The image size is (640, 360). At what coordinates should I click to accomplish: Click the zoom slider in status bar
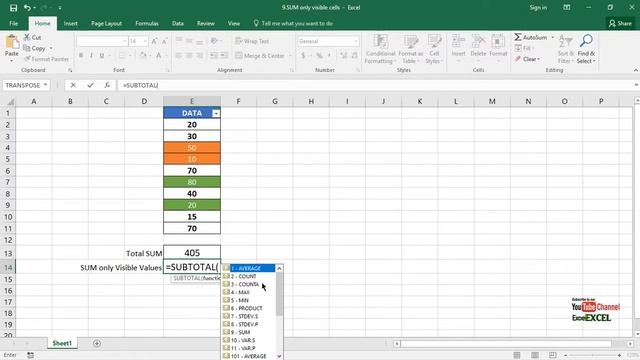click(592, 355)
